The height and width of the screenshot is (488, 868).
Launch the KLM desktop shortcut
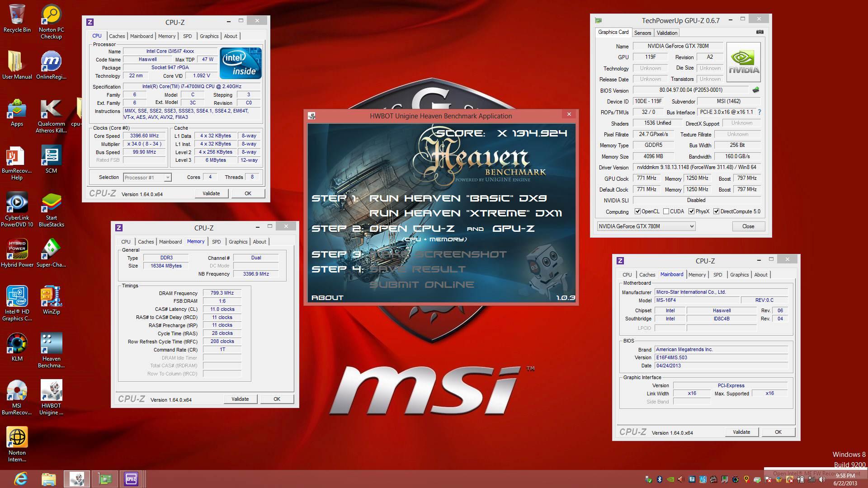coord(17,347)
